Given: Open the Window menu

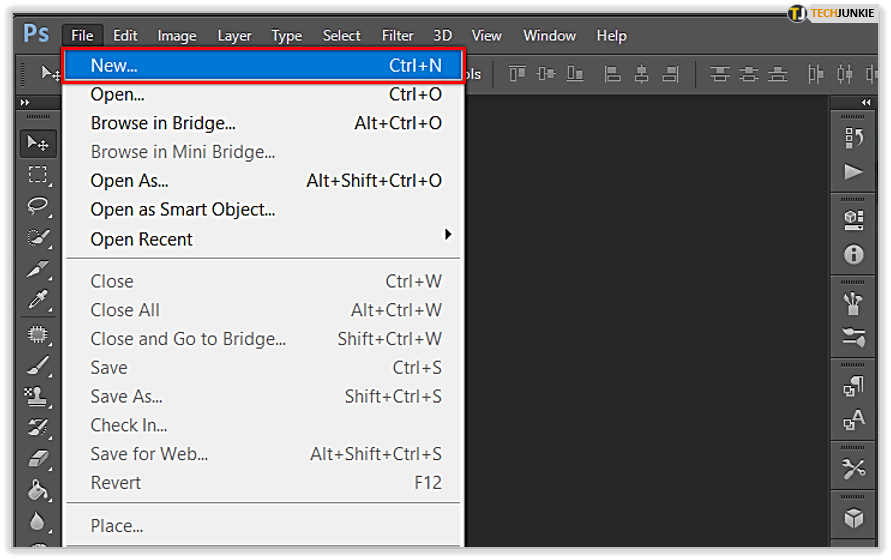Looking at the screenshot, I should (549, 36).
